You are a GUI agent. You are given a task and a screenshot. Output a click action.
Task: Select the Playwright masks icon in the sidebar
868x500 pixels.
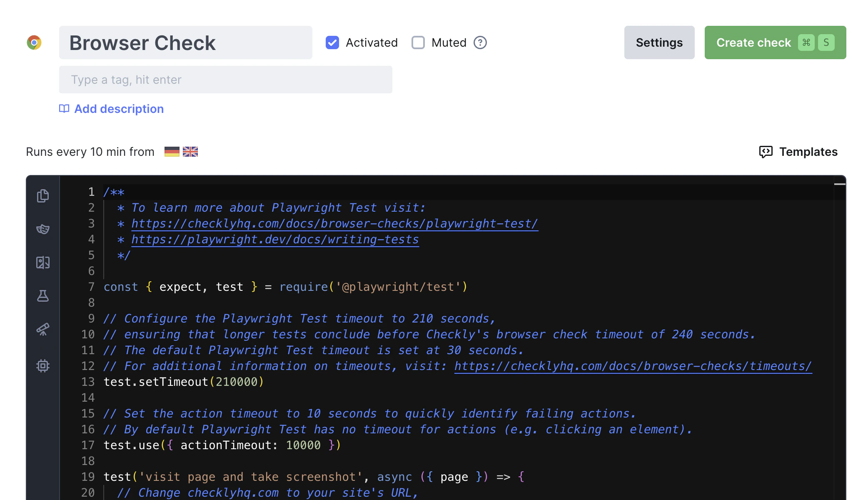[43, 229]
